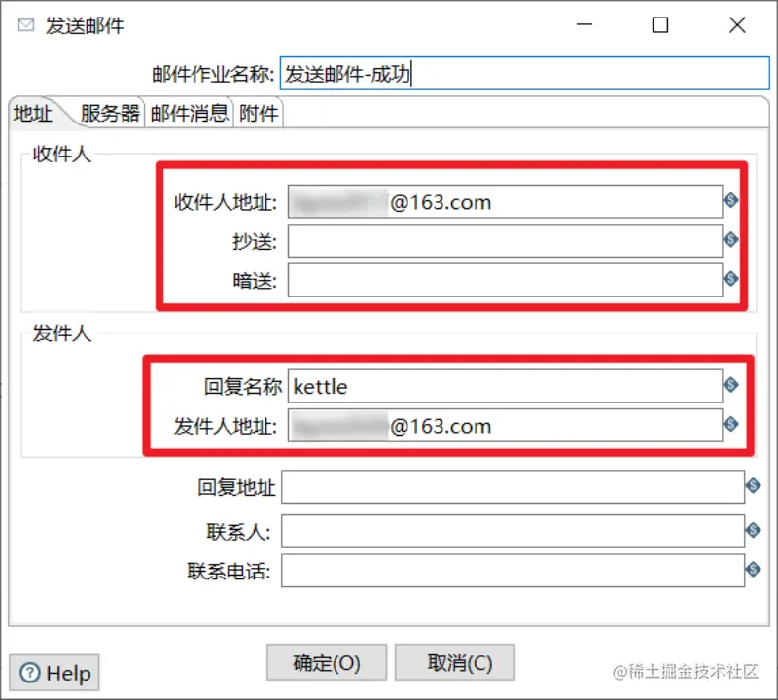The height and width of the screenshot is (700, 778).
Task: Click variable icon beside 收件人地址 field
Action: (x=730, y=200)
